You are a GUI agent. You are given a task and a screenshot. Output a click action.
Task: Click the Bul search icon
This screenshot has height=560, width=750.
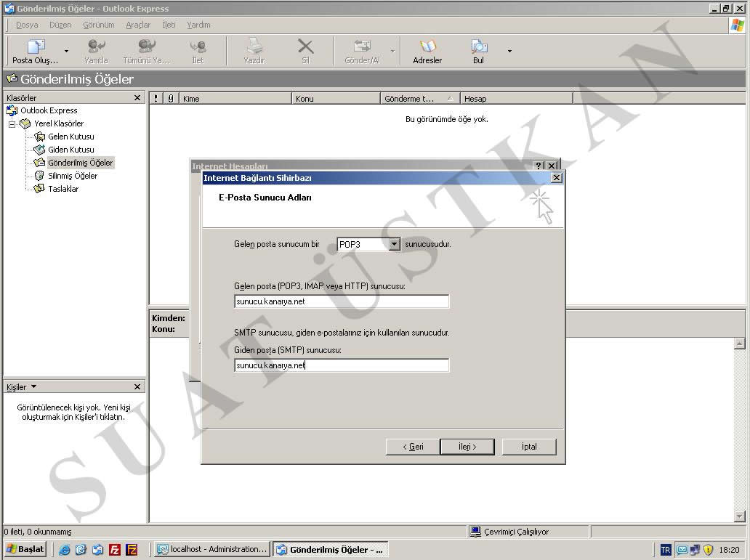point(478,47)
